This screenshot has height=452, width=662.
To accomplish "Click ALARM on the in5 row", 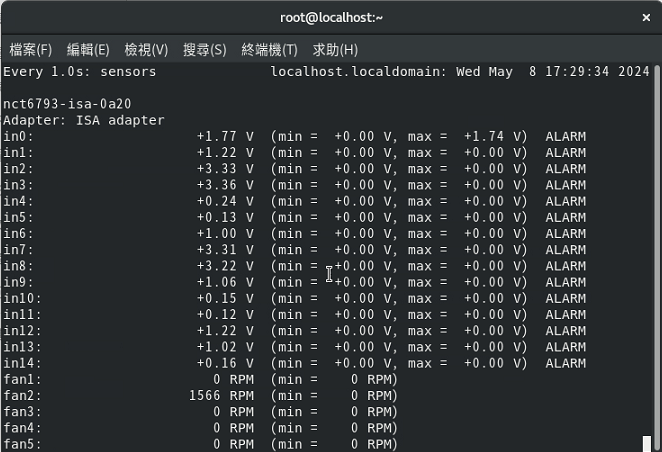I will 565,217.
